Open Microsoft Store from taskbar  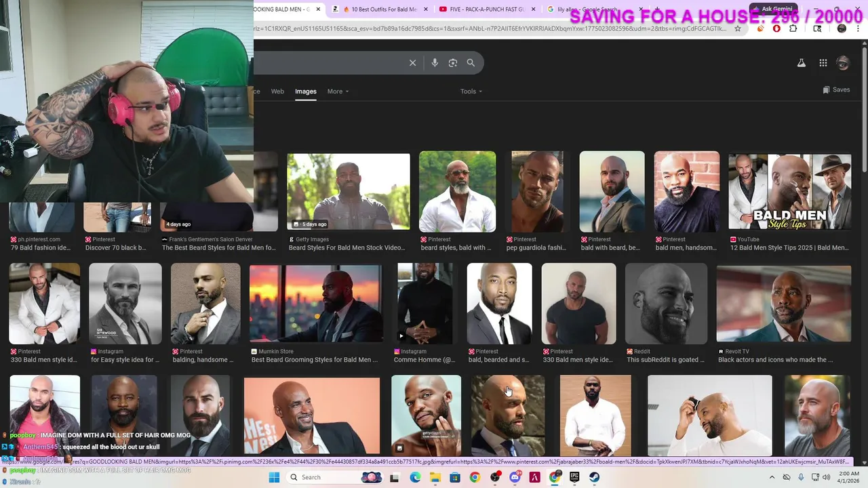454,477
